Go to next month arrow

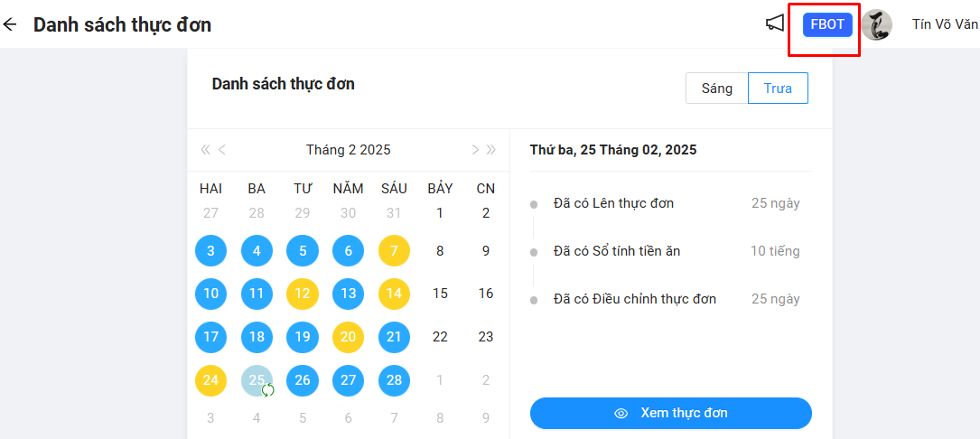475,150
